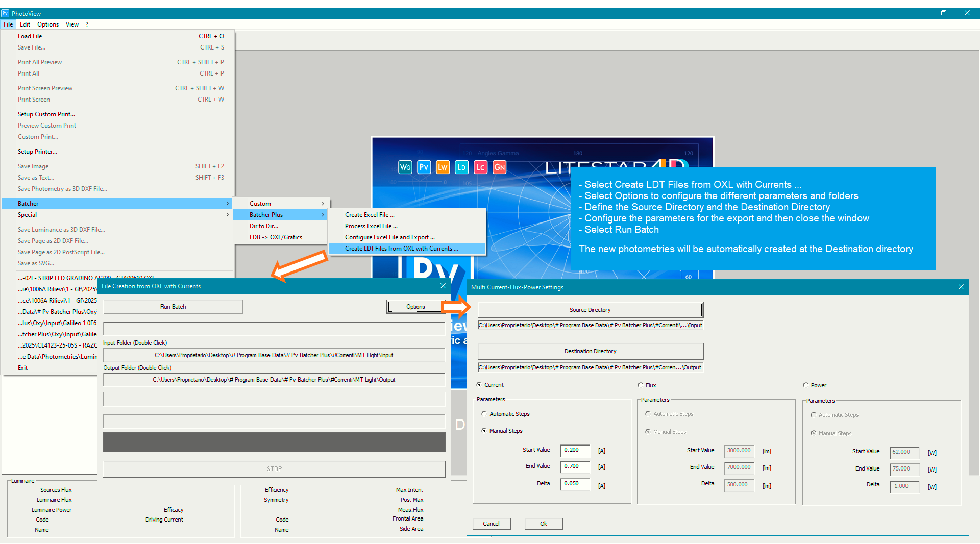Click the source directory path field
This screenshot has height=544, width=980.
coord(591,325)
